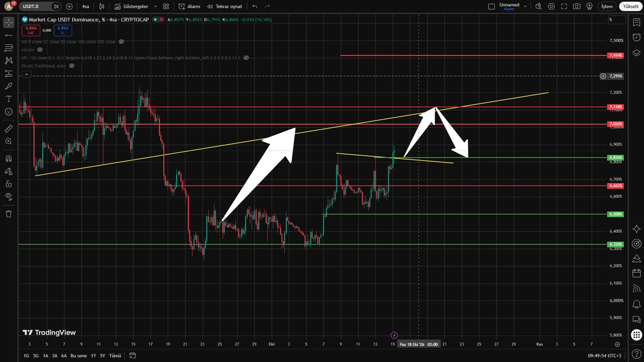The height and width of the screenshot is (362, 644).
Task: Open the percent price scale selector
Action: pyautogui.click(x=617, y=20)
